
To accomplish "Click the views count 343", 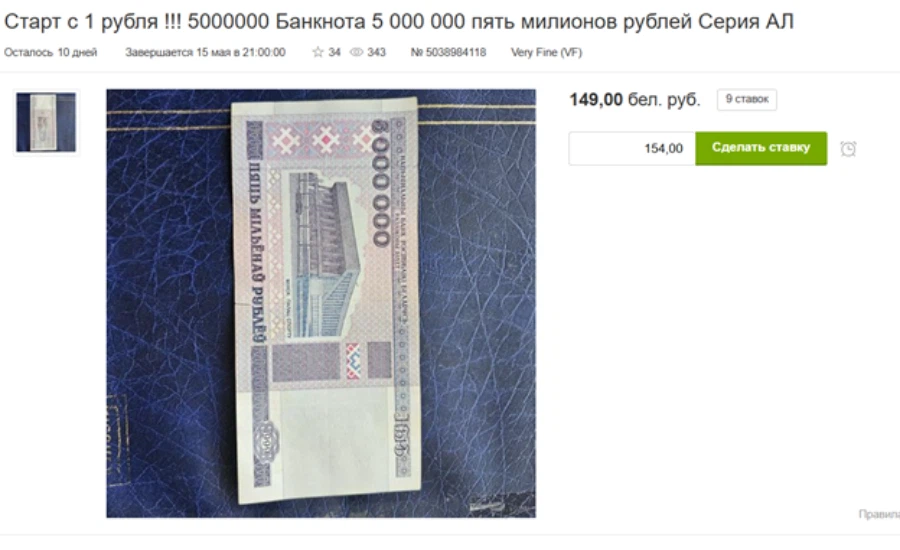I will click(376, 52).
